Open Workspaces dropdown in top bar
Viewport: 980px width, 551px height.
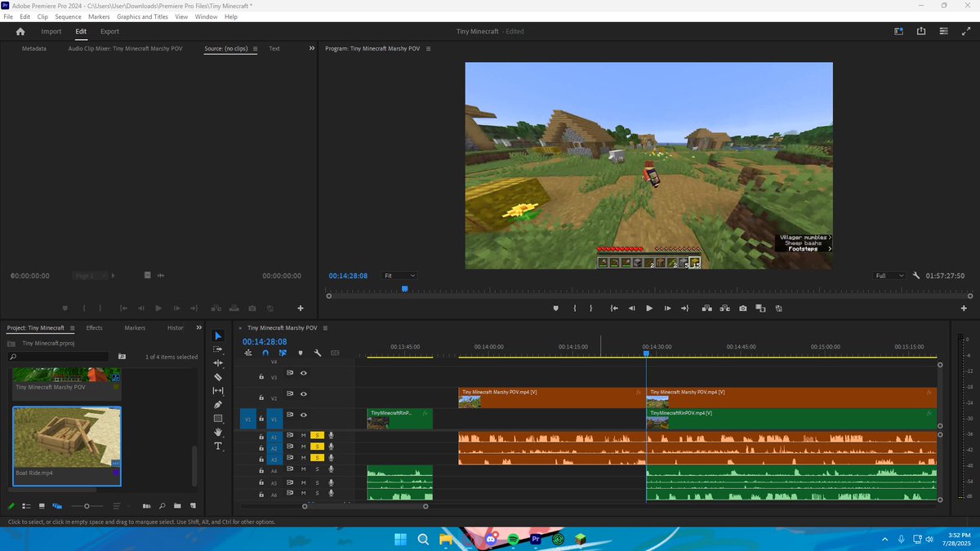(x=898, y=31)
